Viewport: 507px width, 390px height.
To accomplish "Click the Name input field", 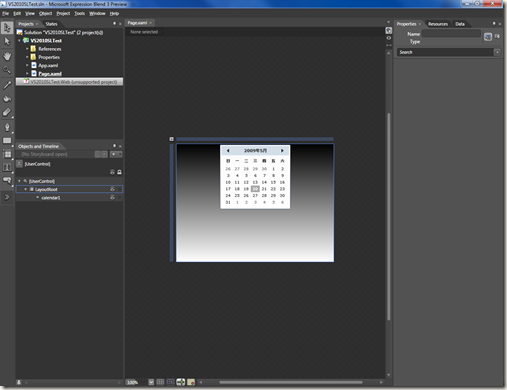I will coord(451,34).
